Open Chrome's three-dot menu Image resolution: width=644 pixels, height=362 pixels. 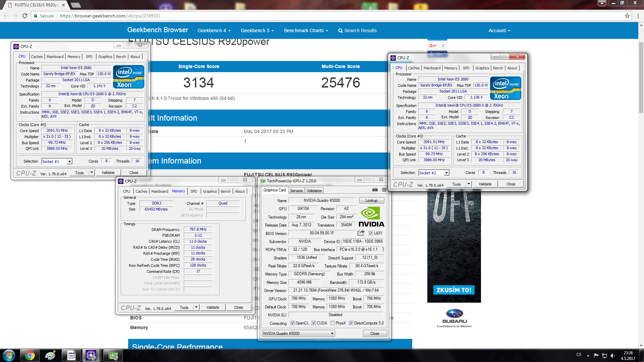point(638,16)
